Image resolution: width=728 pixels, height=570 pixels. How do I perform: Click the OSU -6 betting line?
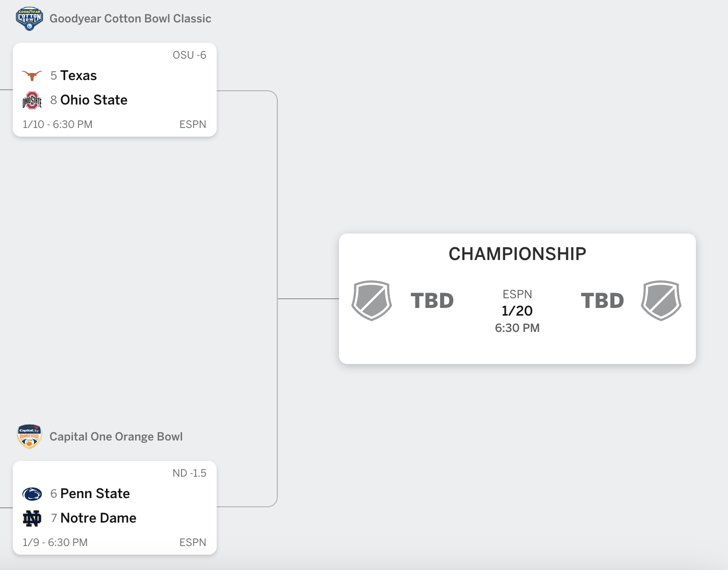pyautogui.click(x=190, y=55)
